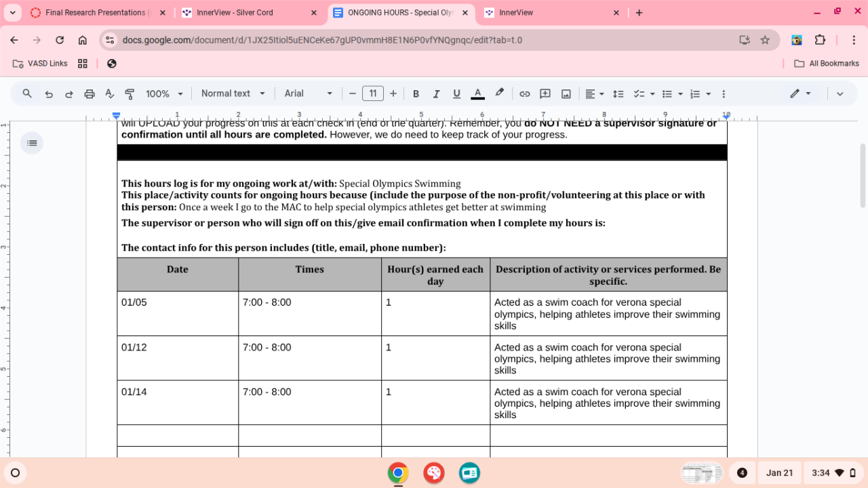Insert an image from the toolbar

pyautogui.click(x=566, y=94)
